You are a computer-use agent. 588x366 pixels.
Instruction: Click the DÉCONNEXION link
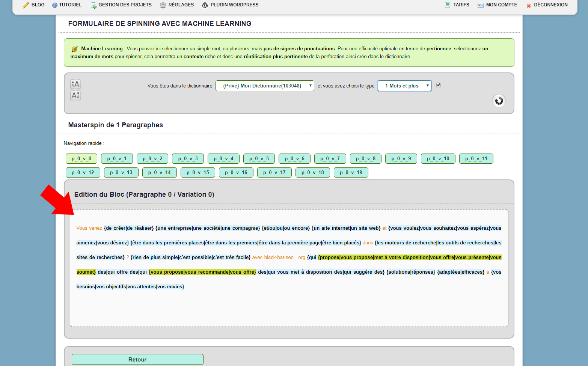tap(551, 5)
